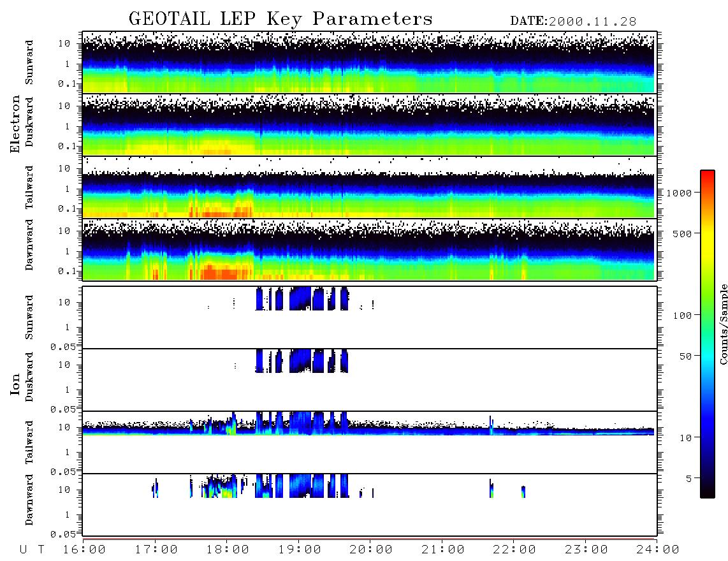Click the Ion 'Dawnward' panel label
This screenshot has width=728, height=561.
click(x=29, y=500)
